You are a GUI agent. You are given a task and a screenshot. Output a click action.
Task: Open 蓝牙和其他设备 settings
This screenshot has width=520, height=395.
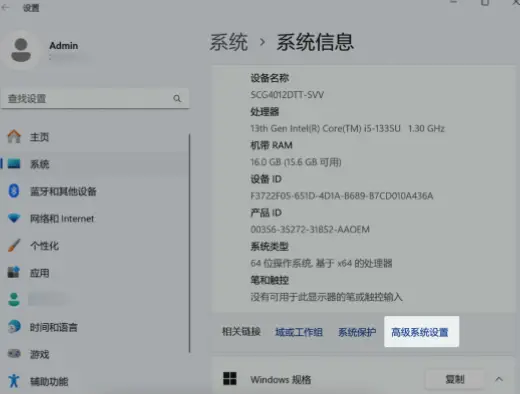tap(95, 191)
